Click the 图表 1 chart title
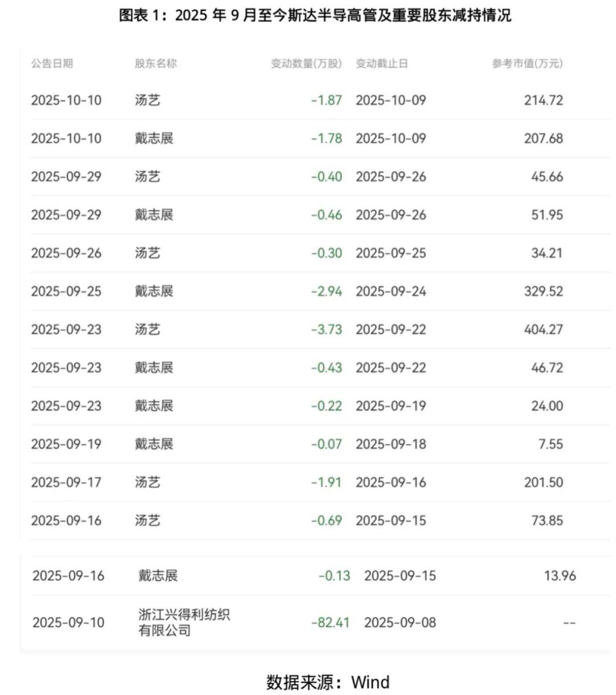The height and width of the screenshot is (695, 616). coord(315,15)
